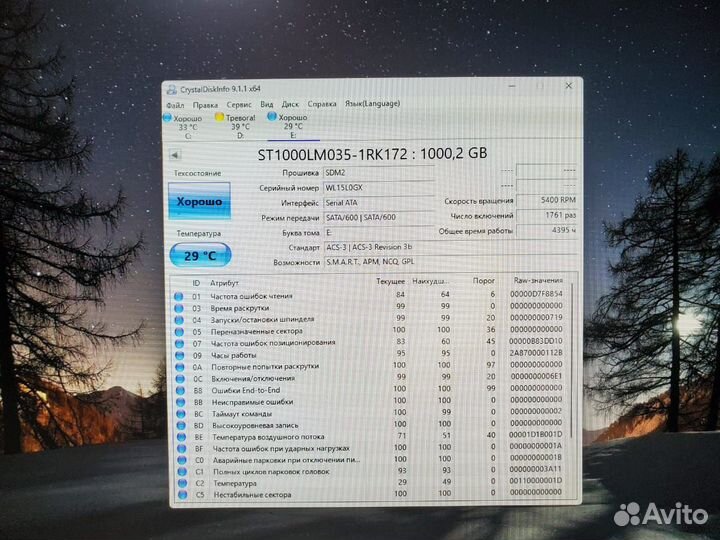
Task: Click status icon of attribute 04
Action: click(179, 320)
